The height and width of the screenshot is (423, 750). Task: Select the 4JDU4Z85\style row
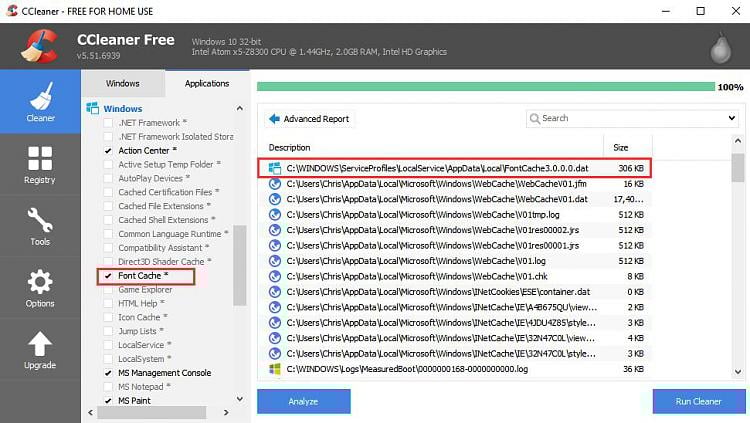click(x=454, y=323)
